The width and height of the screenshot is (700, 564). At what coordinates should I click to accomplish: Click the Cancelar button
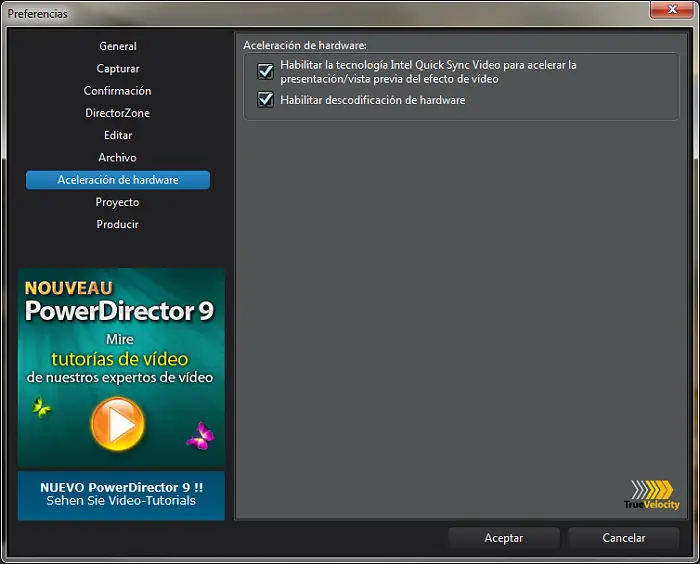624,538
